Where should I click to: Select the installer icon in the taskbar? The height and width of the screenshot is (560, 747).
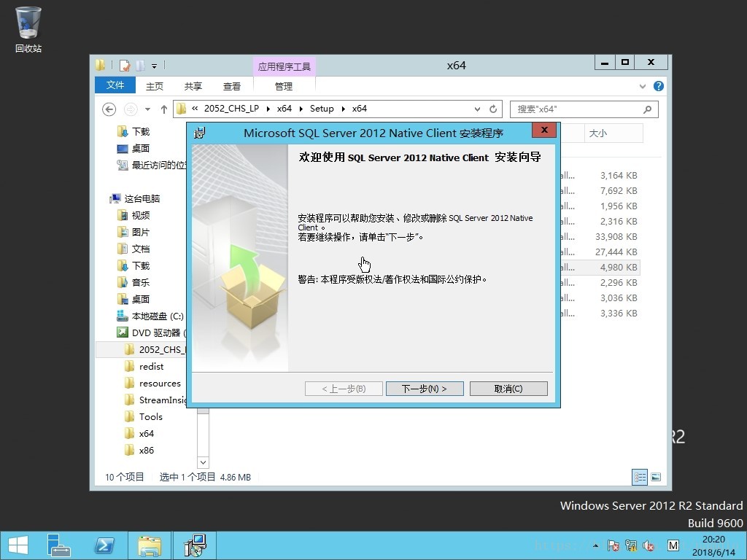pyautogui.click(x=195, y=545)
